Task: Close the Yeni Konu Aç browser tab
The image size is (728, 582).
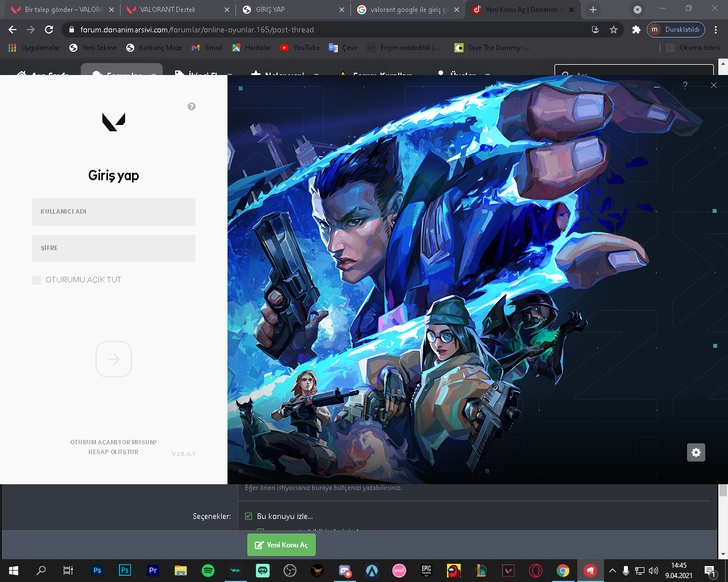Action: (572, 10)
